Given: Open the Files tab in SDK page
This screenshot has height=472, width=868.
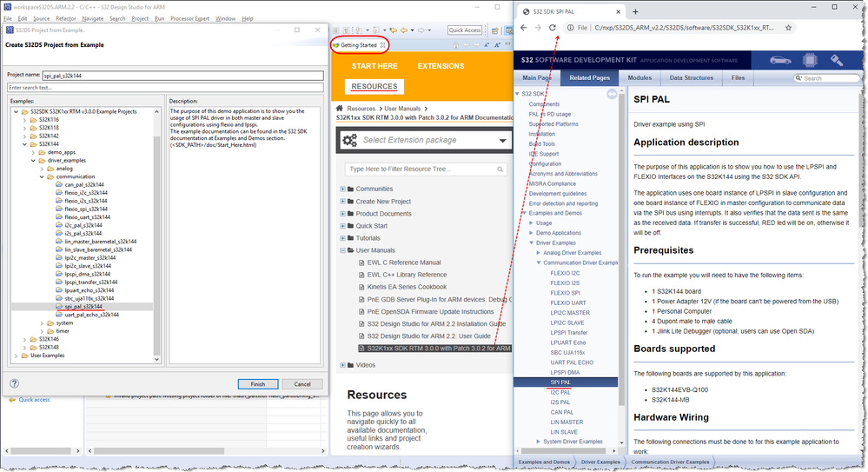Looking at the screenshot, I should 738,78.
